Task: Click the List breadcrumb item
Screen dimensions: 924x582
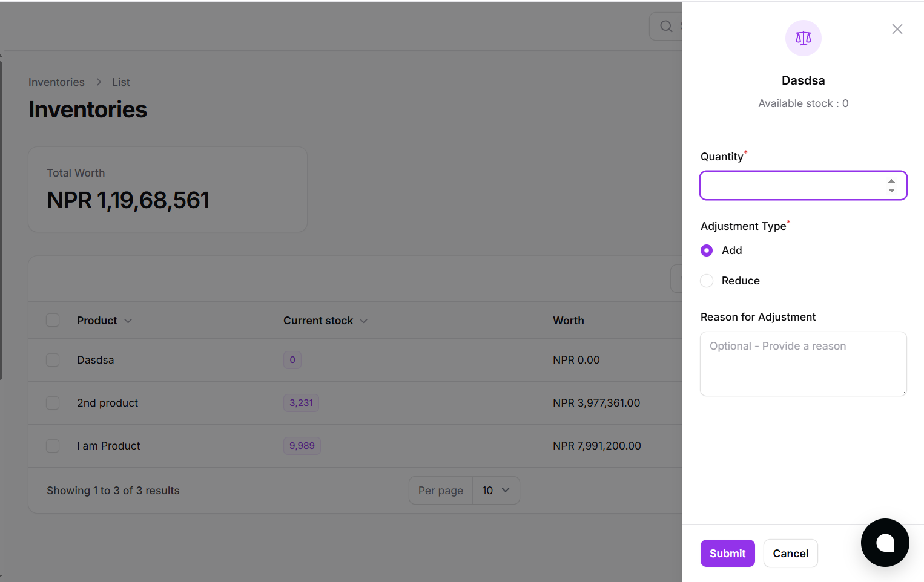Action: point(120,82)
